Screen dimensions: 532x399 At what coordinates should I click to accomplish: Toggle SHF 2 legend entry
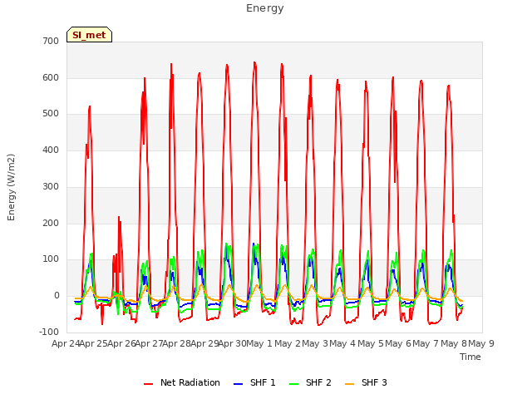310,382
